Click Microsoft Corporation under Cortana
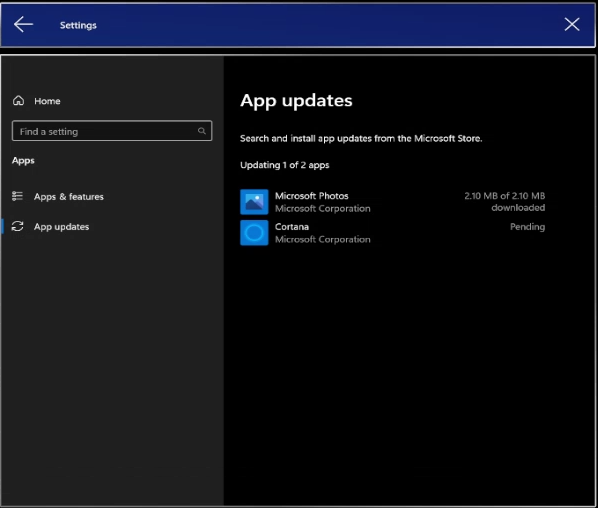The image size is (598, 508). tap(323, 240)
